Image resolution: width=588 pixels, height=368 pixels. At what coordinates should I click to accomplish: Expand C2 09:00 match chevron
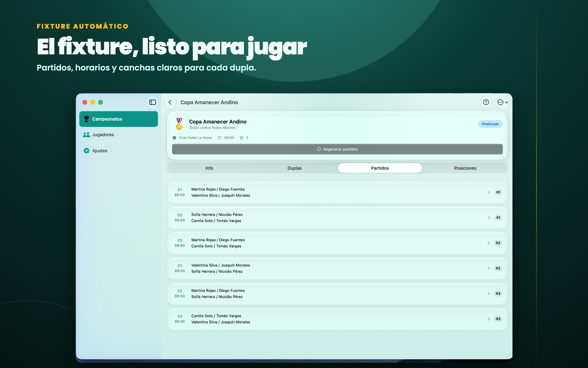tap(489, 218)
